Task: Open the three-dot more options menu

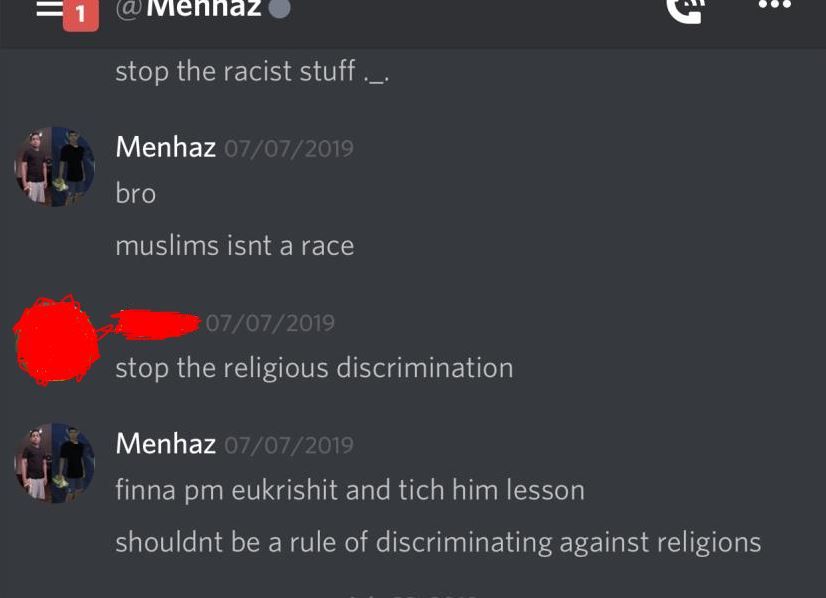Action: point(774,4)
